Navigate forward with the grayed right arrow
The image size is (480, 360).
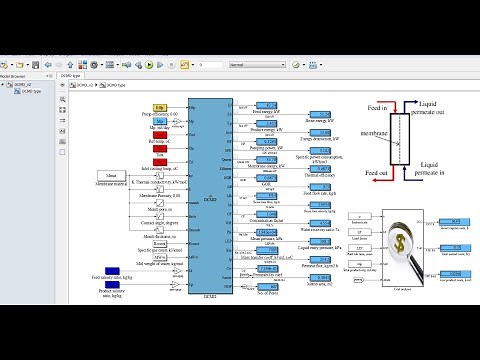59,65
